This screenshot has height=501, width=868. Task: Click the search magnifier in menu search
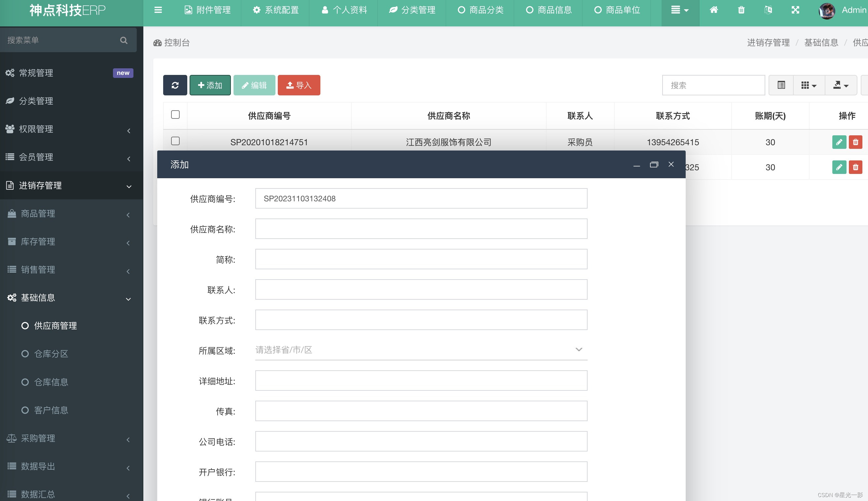click(124, 40)
